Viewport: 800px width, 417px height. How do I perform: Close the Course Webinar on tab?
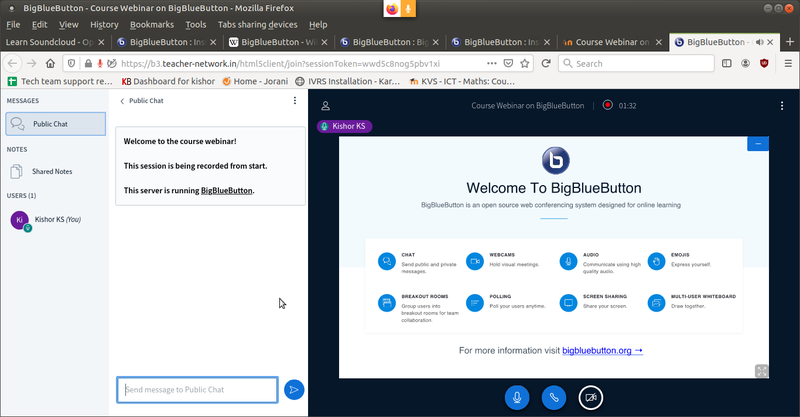659,42
